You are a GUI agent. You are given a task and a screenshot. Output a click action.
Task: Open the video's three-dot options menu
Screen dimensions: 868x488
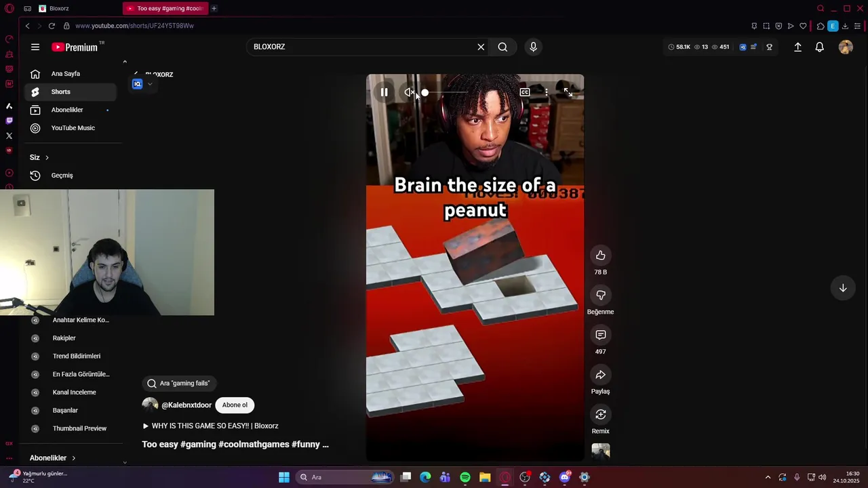pyautogui.click(x=547, y=92)
